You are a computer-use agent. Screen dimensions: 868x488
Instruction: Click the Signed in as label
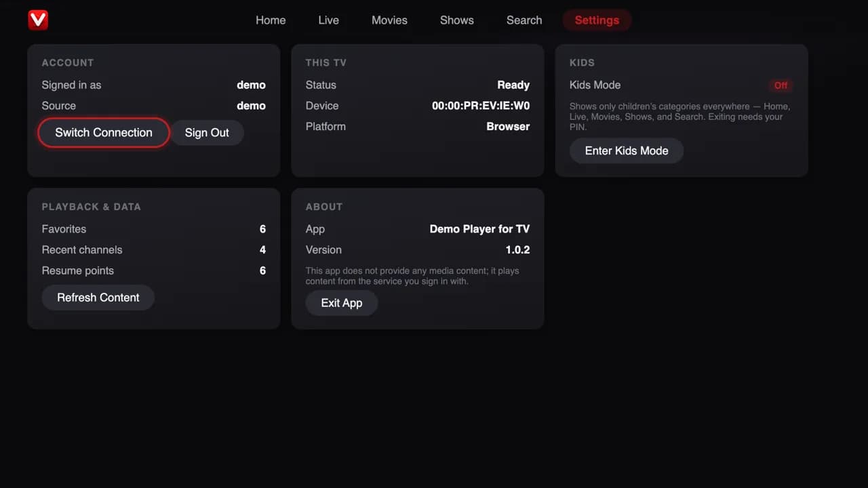71,85
